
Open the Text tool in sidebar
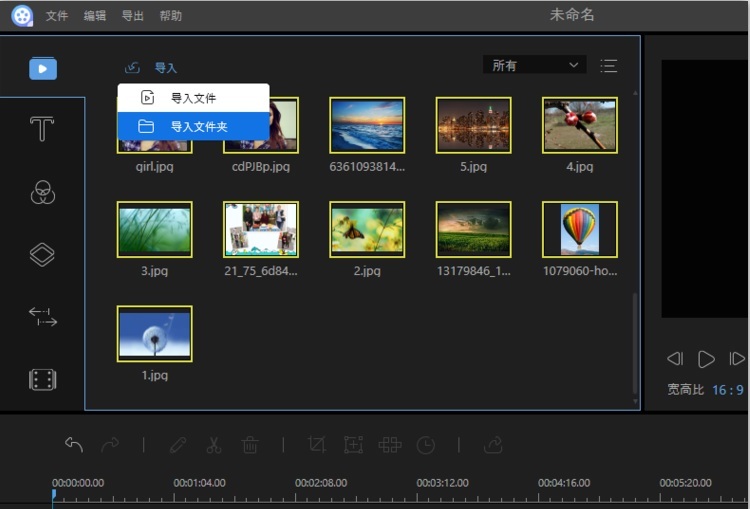[42, 129]
